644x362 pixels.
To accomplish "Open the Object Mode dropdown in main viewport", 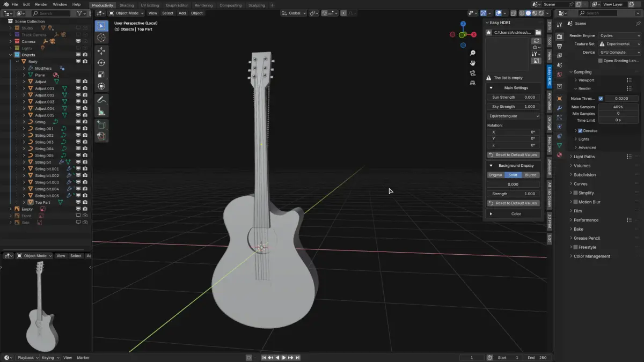I will pyautogui.click(x=126, y=13).
